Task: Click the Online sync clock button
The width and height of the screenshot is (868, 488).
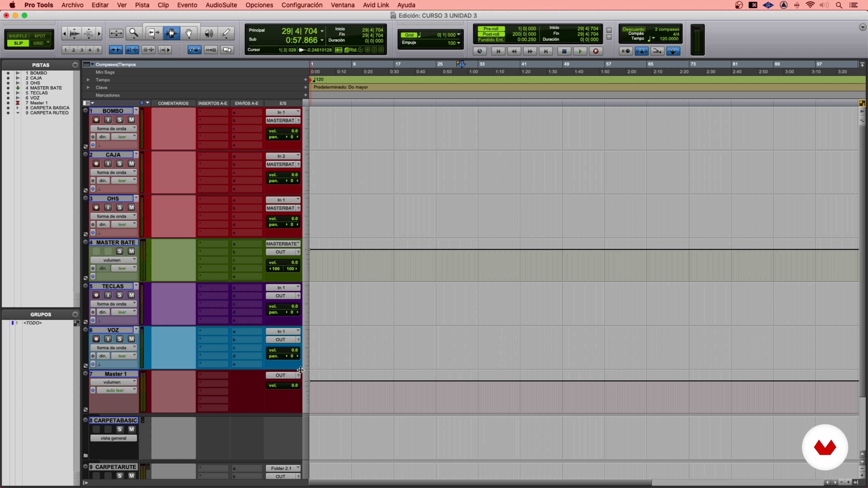Action: pos(480,51)
